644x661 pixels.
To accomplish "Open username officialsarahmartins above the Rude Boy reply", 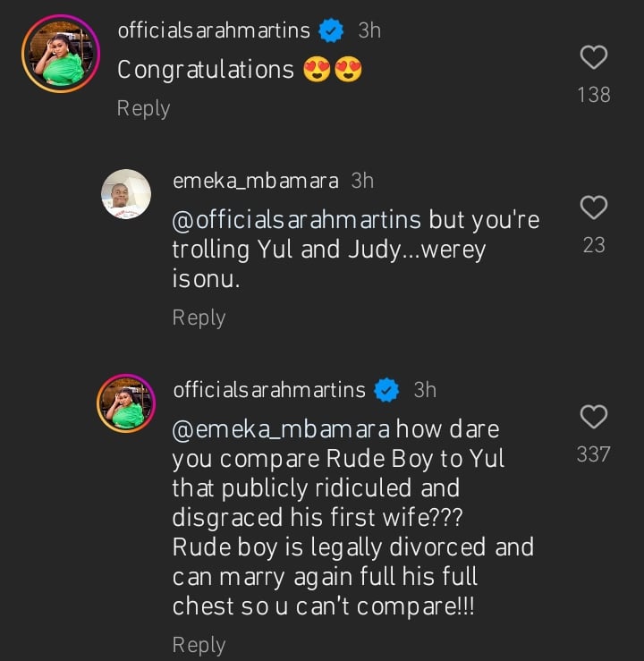I will (x=268, y=390).
